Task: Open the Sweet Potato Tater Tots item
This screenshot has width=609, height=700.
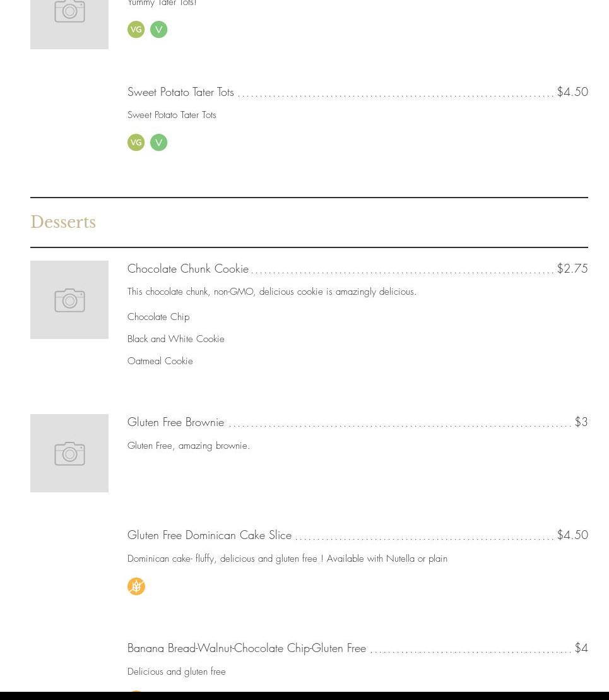Action: tap(180, 92)
